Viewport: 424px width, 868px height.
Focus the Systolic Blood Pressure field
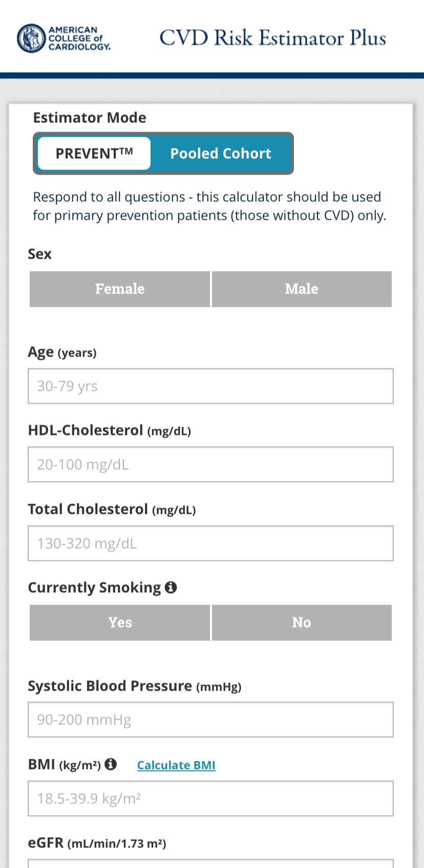tap(210, 719)
